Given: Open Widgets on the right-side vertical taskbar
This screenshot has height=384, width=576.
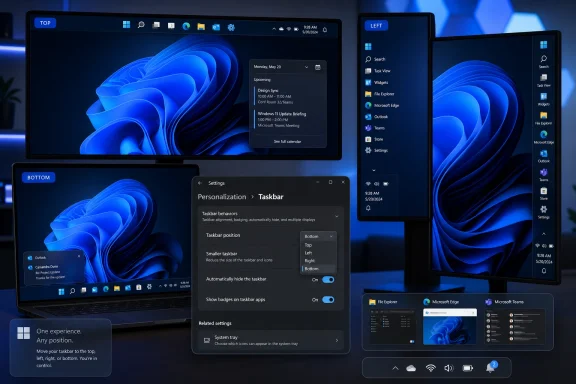Looking at the screenshot, I should 544,99.
